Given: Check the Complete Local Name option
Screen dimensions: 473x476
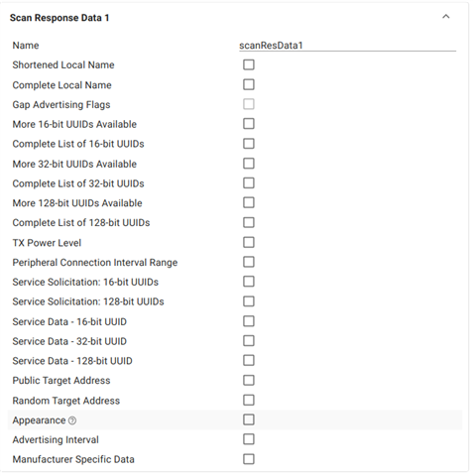Looking at the screenshot, I should pos(249,84).
